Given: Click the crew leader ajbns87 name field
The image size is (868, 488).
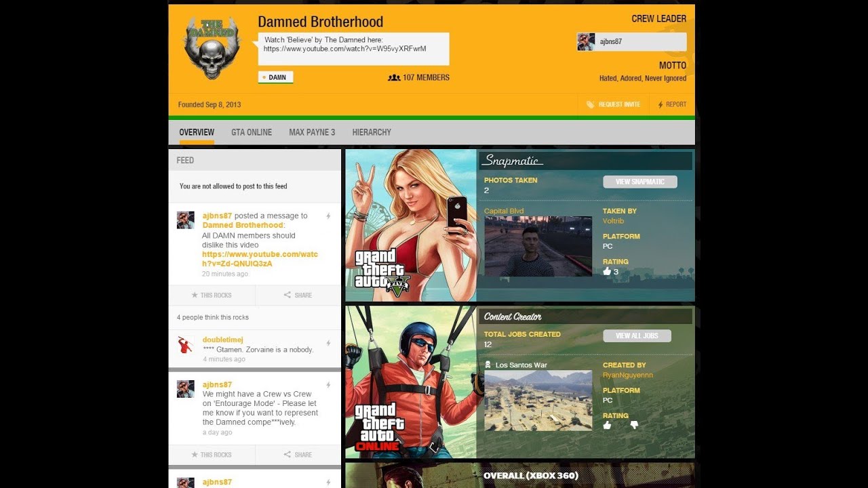Looking at the screenshot, I should point(632,42).
